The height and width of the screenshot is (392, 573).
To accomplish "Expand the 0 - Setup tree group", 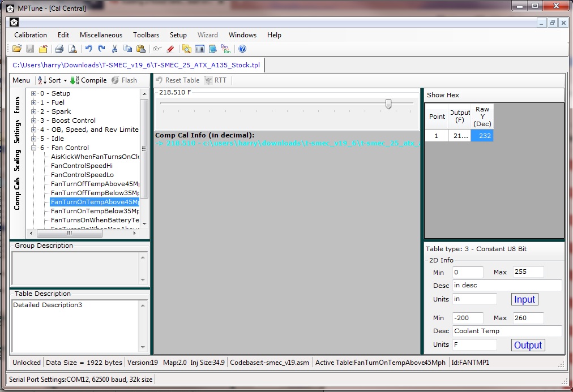I will coord(33,93).
